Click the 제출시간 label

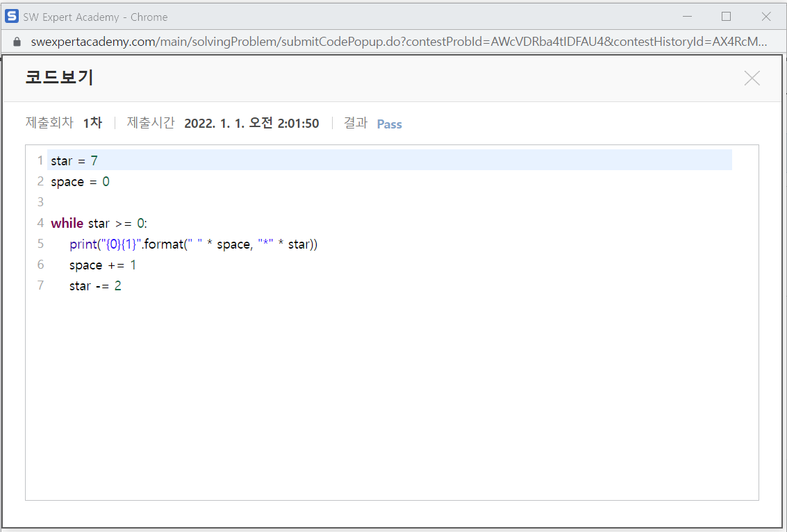tap(151, 123)
